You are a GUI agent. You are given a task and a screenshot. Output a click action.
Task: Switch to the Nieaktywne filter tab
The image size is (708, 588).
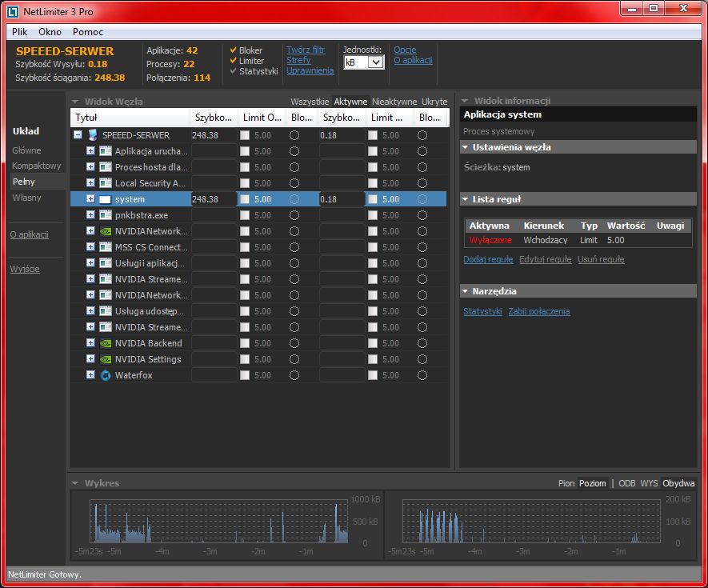pyautogui.click(x=394, y=102)
